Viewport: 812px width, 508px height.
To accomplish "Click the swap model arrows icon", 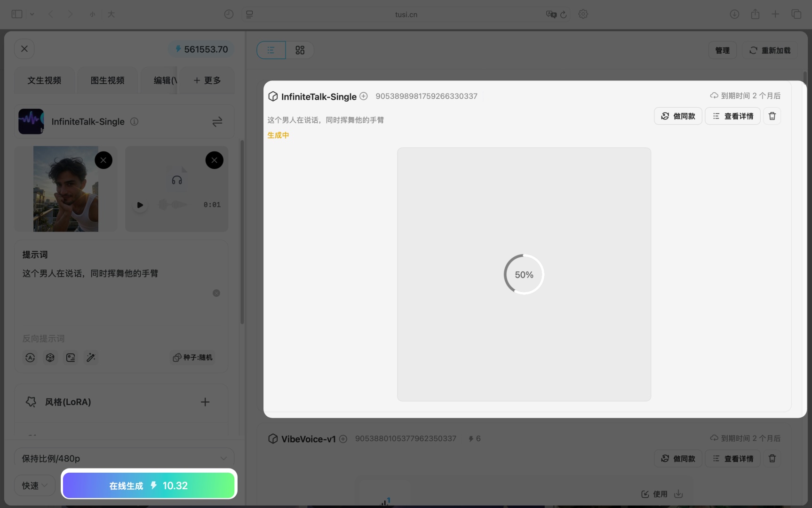I will (217, 122).
